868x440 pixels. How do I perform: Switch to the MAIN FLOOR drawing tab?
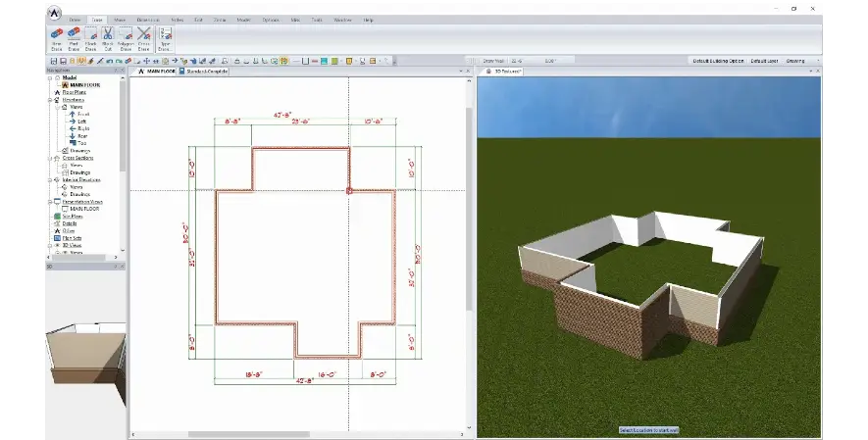point(157,72)
